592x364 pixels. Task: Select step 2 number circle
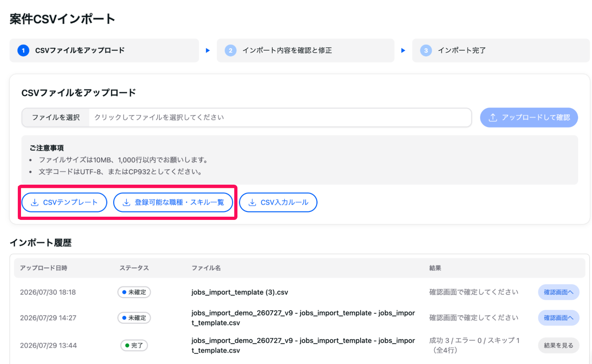click(231, 51)
